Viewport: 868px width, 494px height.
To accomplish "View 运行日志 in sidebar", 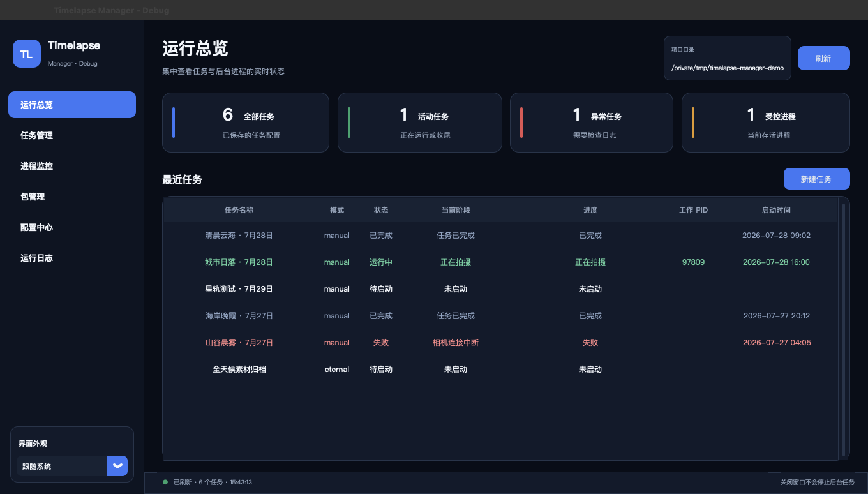I will (72, 258).
